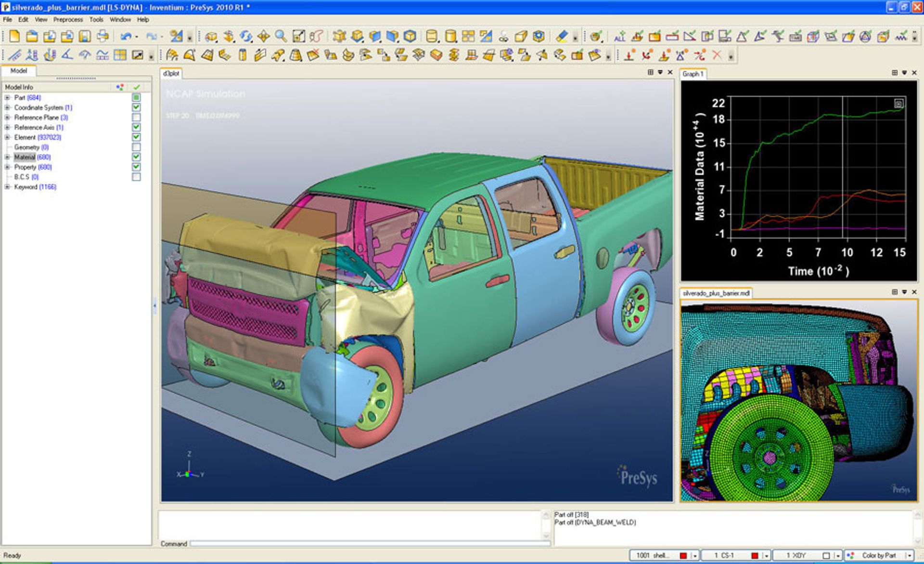The width and height of the screenshot is (924, 564).
Task: Click the red swatch beside CS-1
Action: pyautogui.click(x=755, y=555)
